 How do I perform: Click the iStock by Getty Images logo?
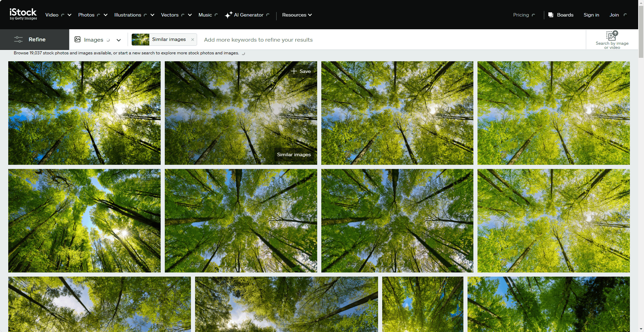tap(23, 14)
